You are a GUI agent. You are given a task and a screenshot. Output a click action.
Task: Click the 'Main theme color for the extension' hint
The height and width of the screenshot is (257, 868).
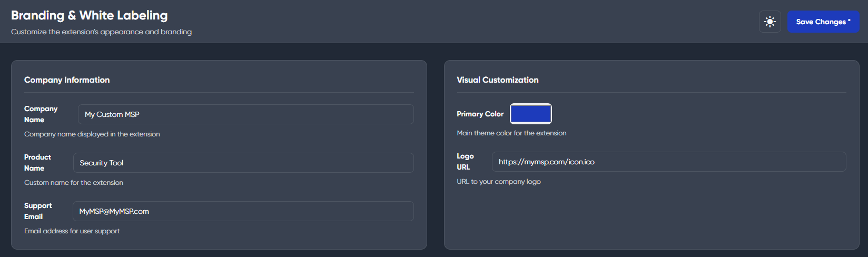tap(511, 133)
